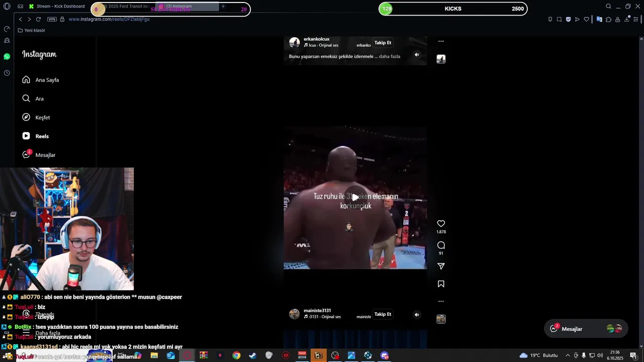The height and width of the screenshot is (362, 644).
Task: Open erkankolcux profile name
Action: coord(316,39)
